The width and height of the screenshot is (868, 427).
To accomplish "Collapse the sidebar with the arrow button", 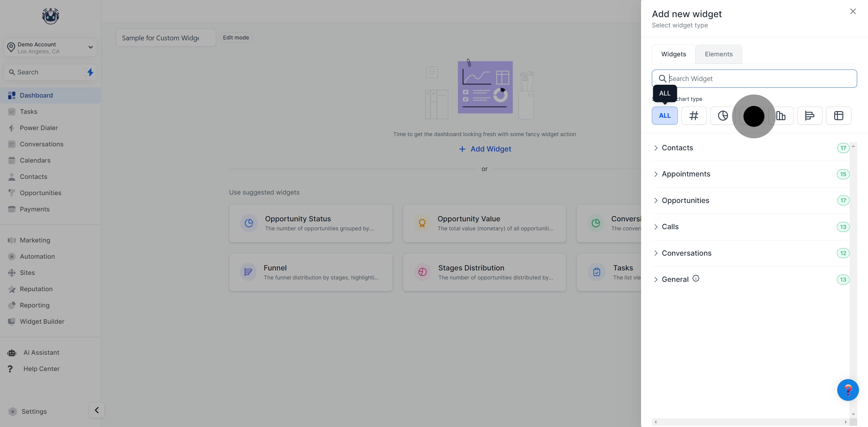I will pos(97,410).
